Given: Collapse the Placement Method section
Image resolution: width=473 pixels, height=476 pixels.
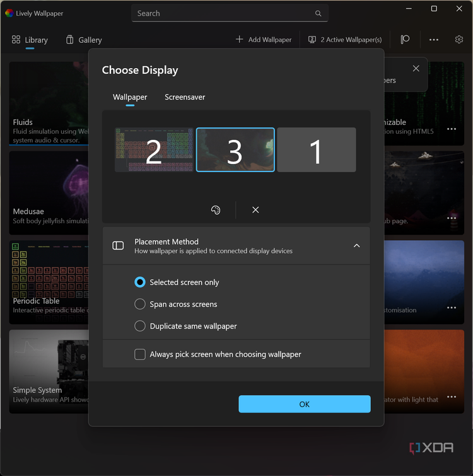Looking at the screenshot, I should (x=357, y=246).
